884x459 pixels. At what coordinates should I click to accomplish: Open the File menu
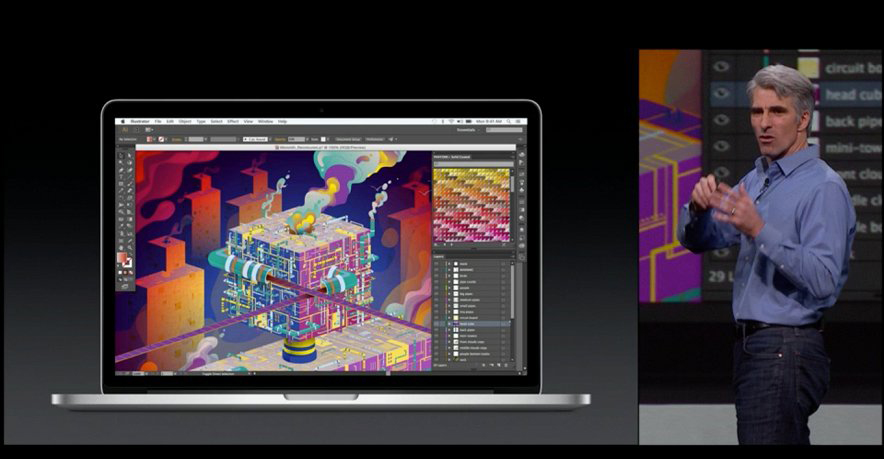point(158,121)
